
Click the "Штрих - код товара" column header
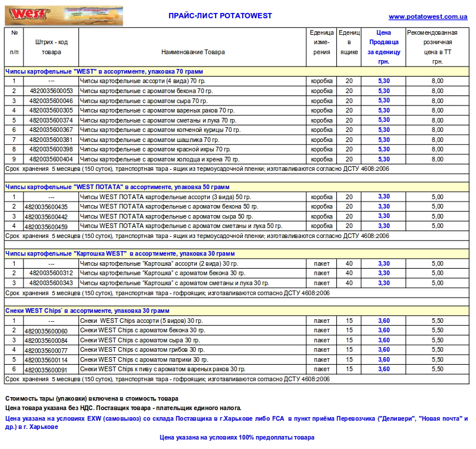point(51,47)
